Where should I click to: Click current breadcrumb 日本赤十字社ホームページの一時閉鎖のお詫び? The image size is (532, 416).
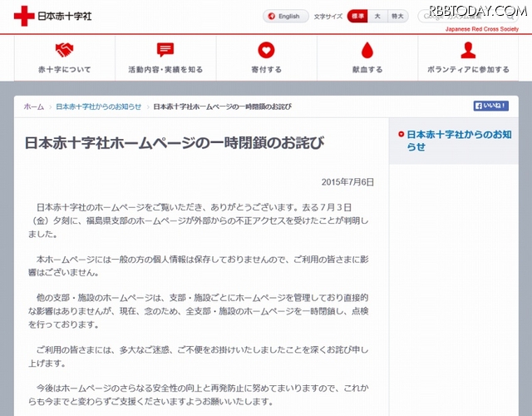point(223,106)
